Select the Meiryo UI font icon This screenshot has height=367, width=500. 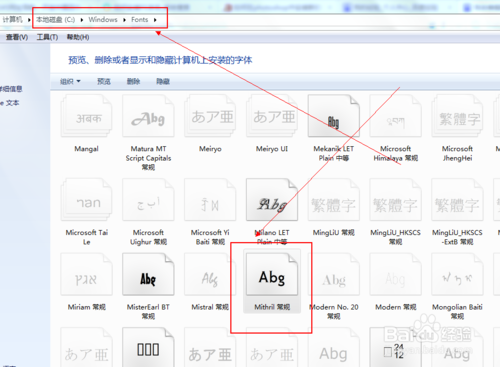click(x=272, y=116)
